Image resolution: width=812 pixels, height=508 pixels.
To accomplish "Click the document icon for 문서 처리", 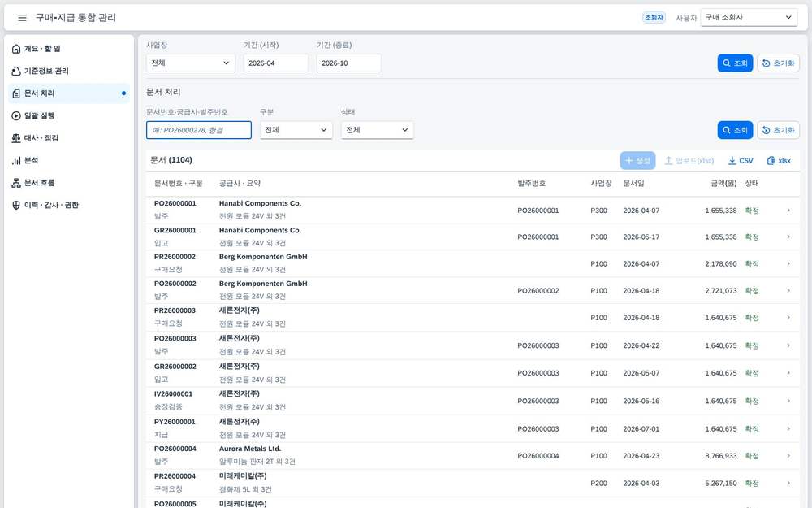I will (16, 93).
